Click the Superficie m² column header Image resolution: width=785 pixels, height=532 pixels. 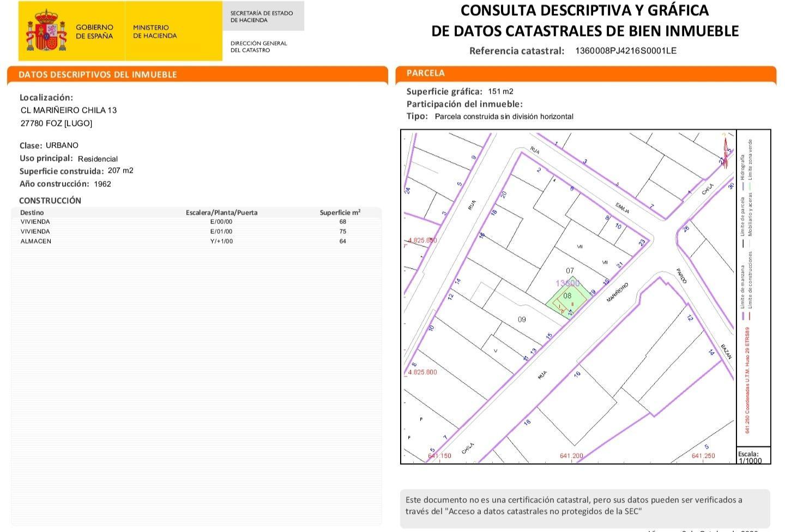[340, 213]
